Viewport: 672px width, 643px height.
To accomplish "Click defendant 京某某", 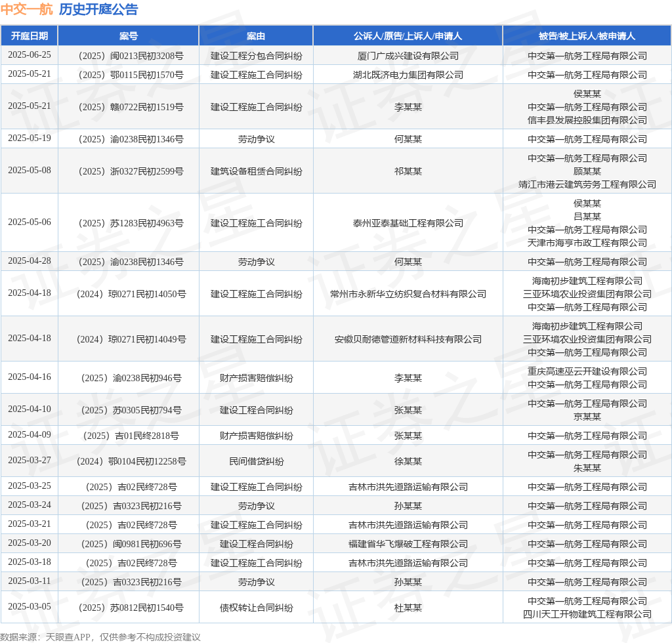I will pos(587,417).
